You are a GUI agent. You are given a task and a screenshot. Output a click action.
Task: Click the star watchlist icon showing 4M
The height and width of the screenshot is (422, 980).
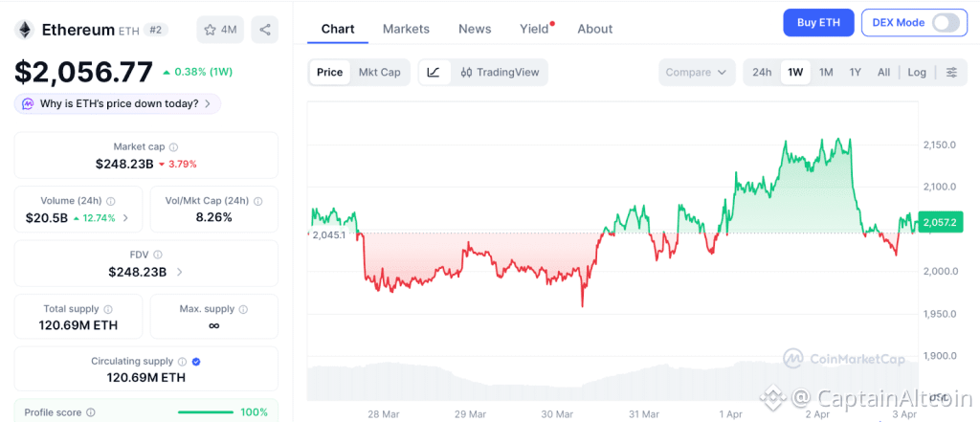click(220, 30)
